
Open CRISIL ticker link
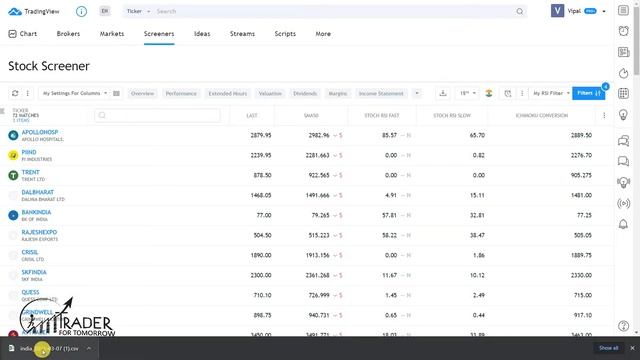point(30,252)
